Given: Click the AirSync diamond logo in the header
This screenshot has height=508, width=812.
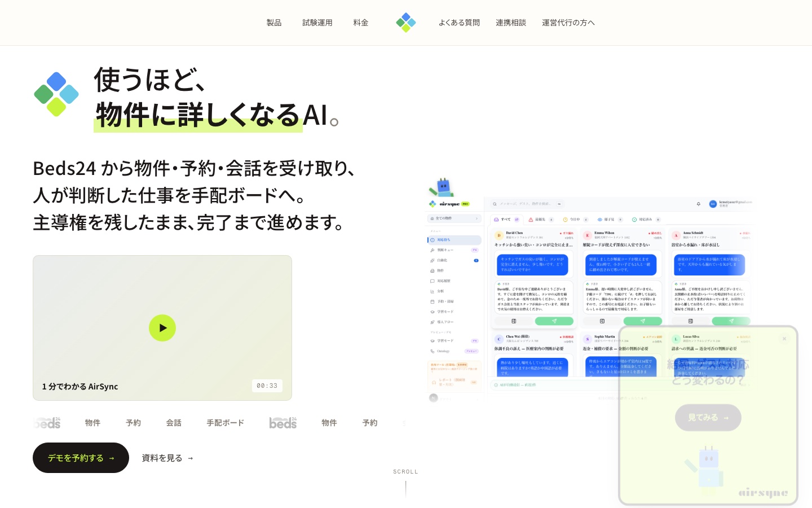Looking at the screenshot, I should coord(406,23).
